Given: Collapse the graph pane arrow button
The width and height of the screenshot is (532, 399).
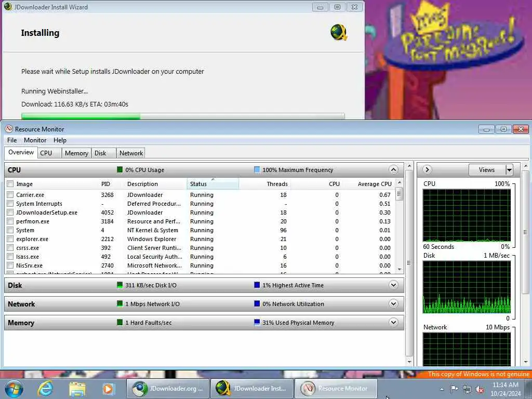Looking at the screenshot, I should [427, 169].
